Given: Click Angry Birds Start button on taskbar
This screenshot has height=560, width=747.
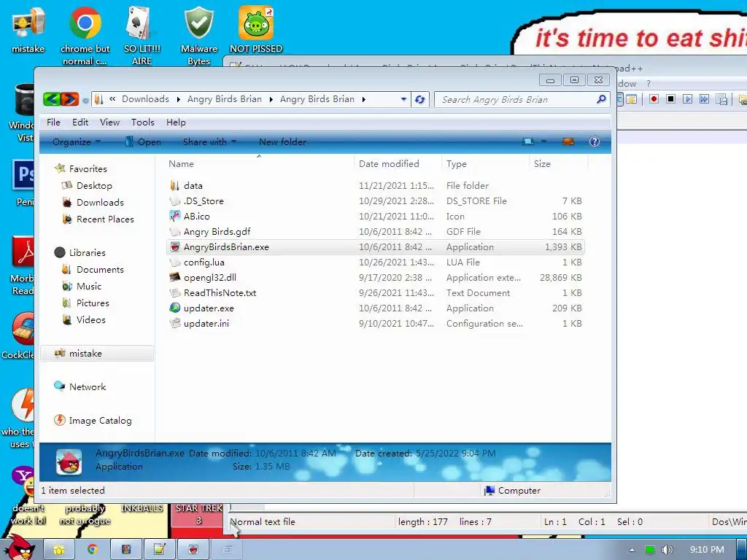Looking at the screenshot, I should pos(21,548).
